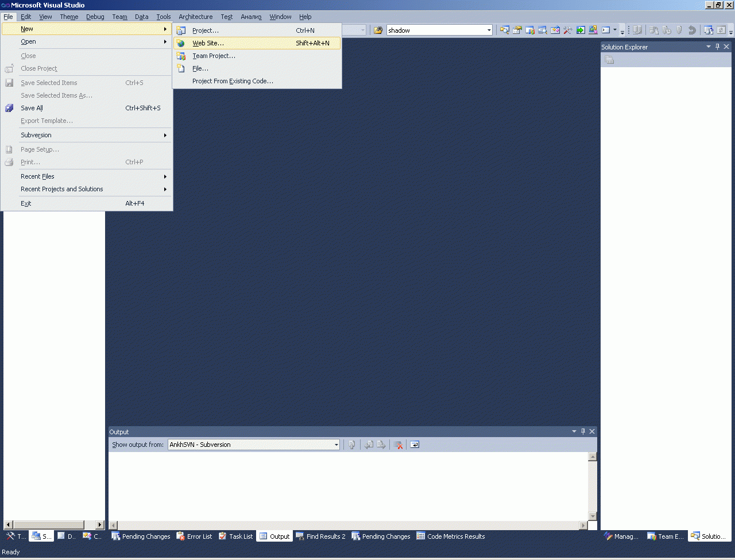Expand Recent Projects and Solutions submenu
Viewport: 735px width, 560px height.
point(87,189)
